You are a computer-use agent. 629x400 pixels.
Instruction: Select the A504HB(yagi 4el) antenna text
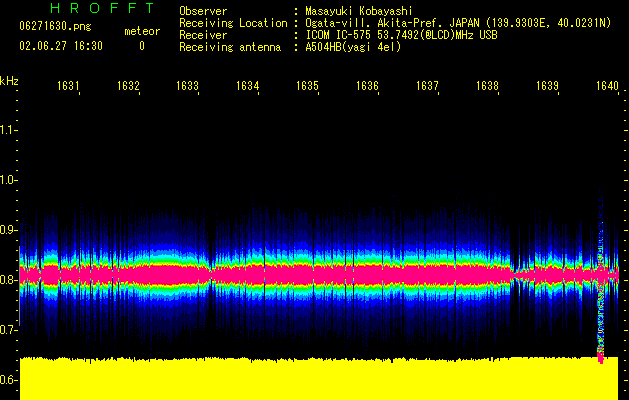(x=353, y=47)
